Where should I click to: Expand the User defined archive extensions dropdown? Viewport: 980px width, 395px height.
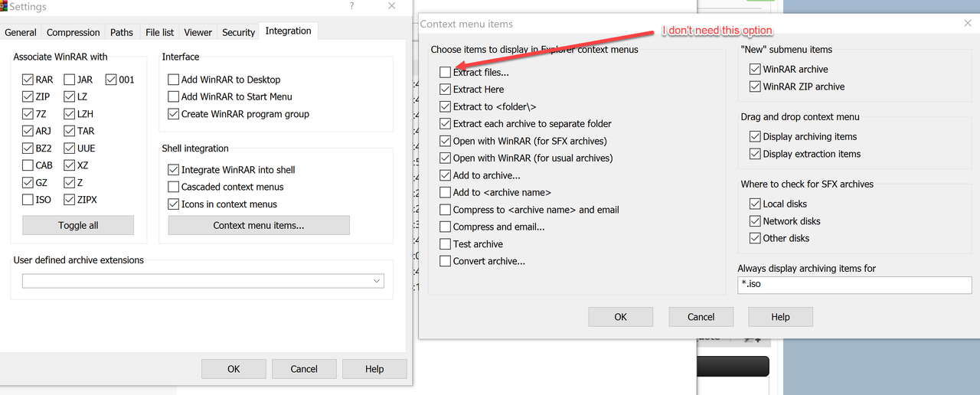click(x=377, y=282)
